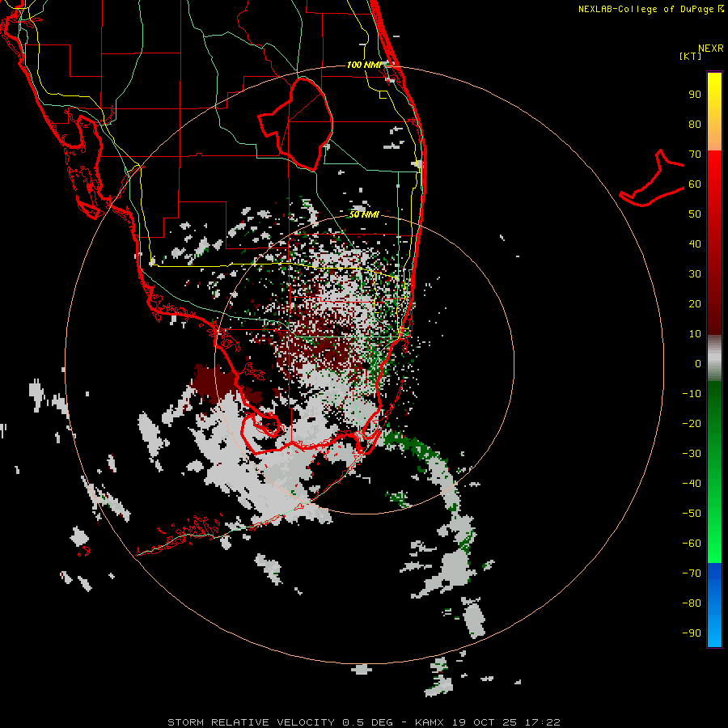Click the positive 10 knot scale label
Viewport: 728px width, 728px height.
click(x=695, y=334)
